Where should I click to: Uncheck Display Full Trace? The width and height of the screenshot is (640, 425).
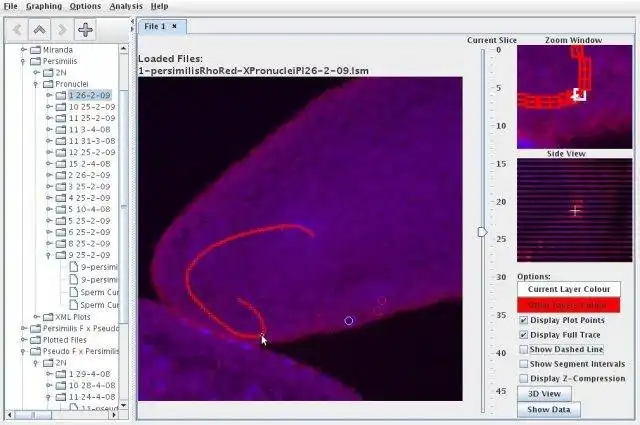523,335
